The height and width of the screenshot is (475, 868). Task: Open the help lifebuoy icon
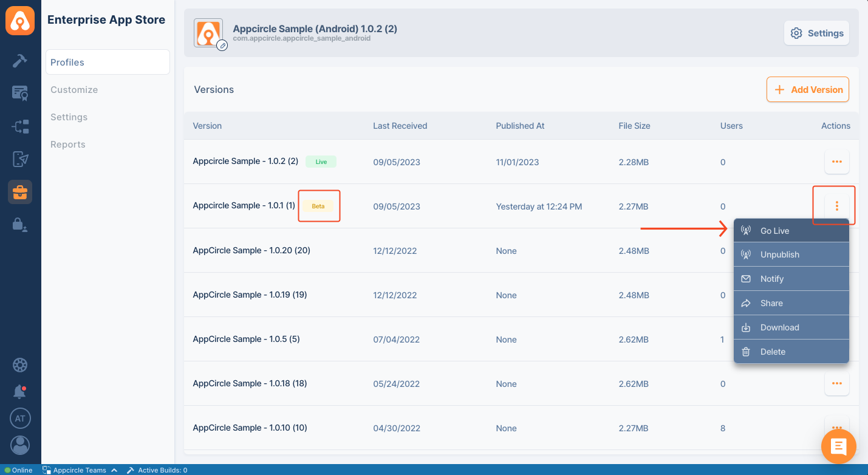tap(20, 365)
